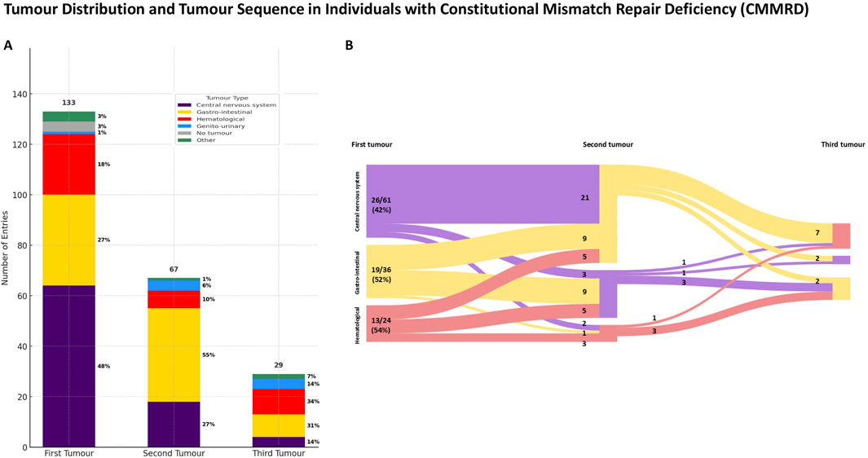This screenshot has width=868, height=458.
Task: Click the red 18% segment of First Tumour bar
Action: click(x=69, y=165)
